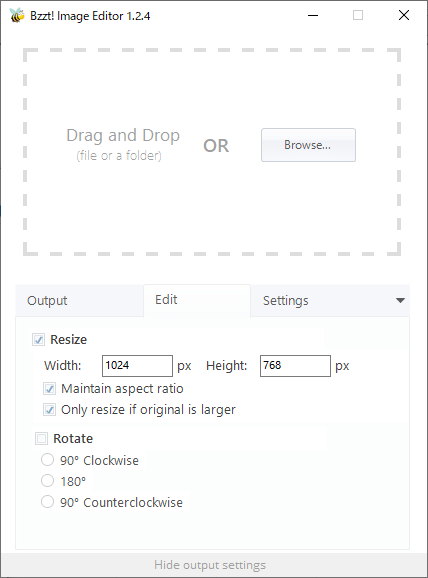Click the Width input field
The height and width of the screenshot is (578, 428).
pyautogui.click(x=137, y=366)
